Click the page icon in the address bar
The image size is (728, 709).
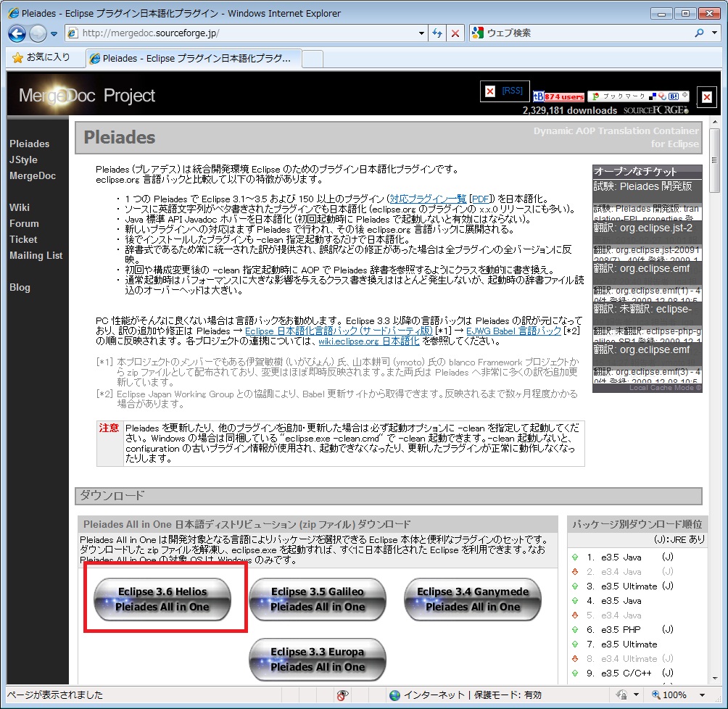point(73,33)
